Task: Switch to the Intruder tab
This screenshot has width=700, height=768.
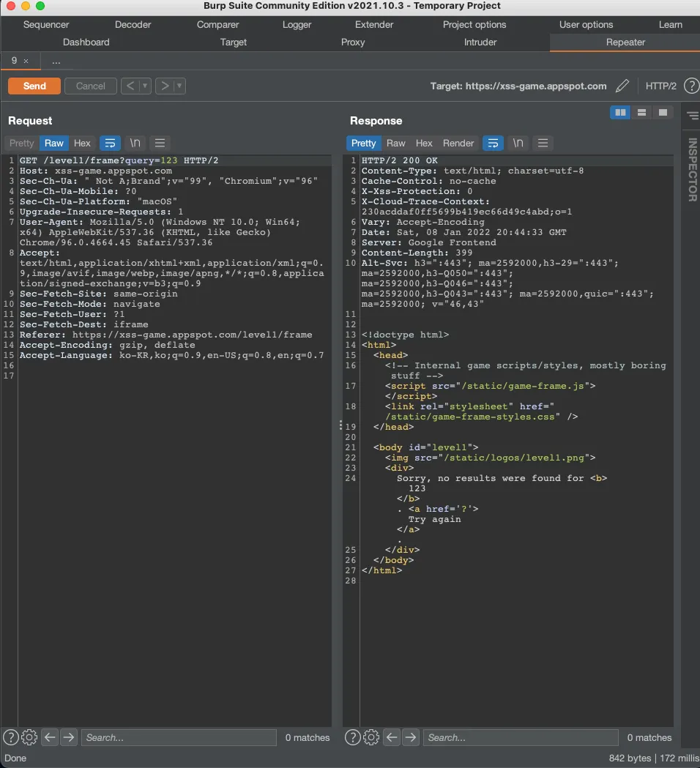Action: (x=480, y=42)
